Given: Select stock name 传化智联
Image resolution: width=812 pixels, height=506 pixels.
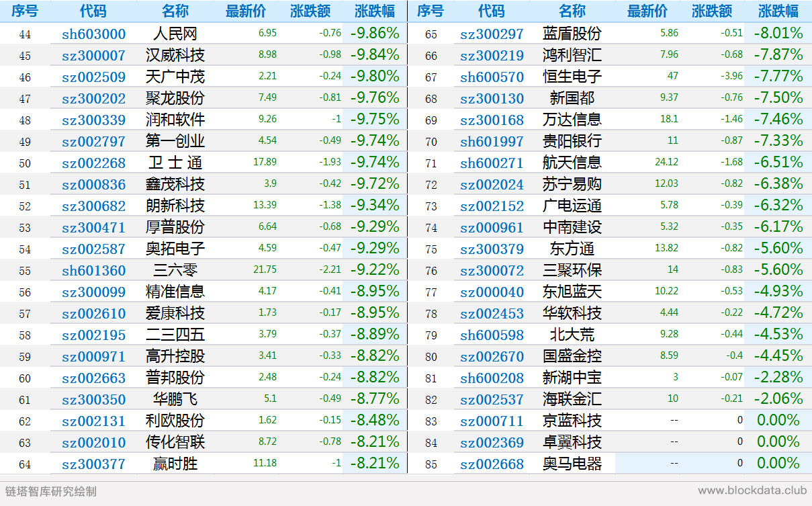Looking at the screenshot, I should (x=175, y=443).
